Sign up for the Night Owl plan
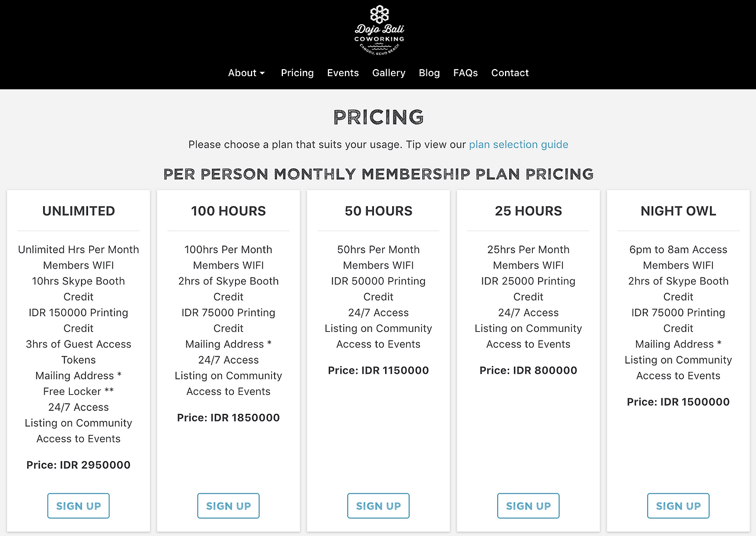 679,506
